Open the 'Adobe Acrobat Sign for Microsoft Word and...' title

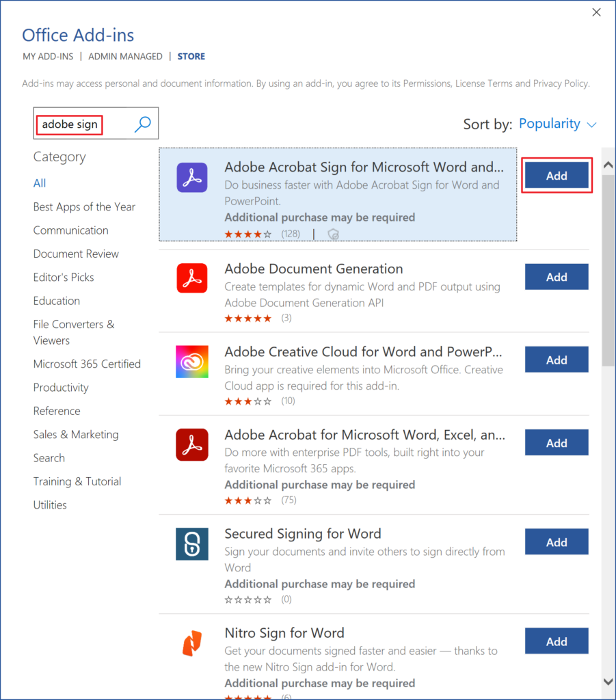364,167
